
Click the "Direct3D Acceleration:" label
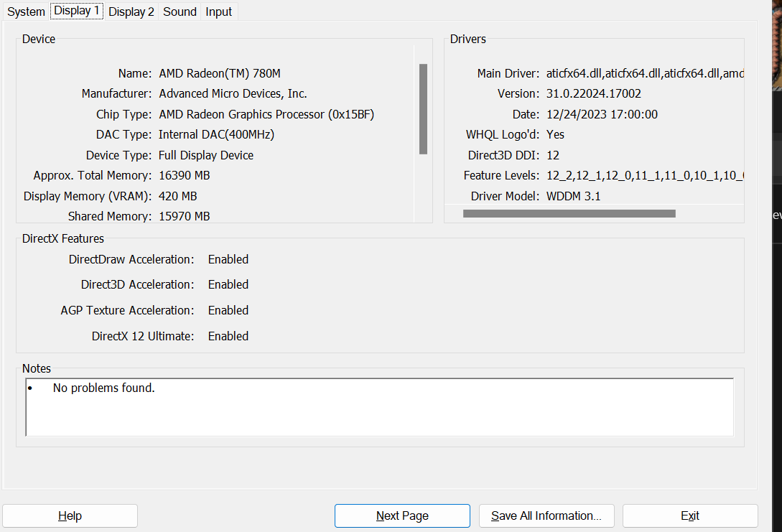point(138,284)
